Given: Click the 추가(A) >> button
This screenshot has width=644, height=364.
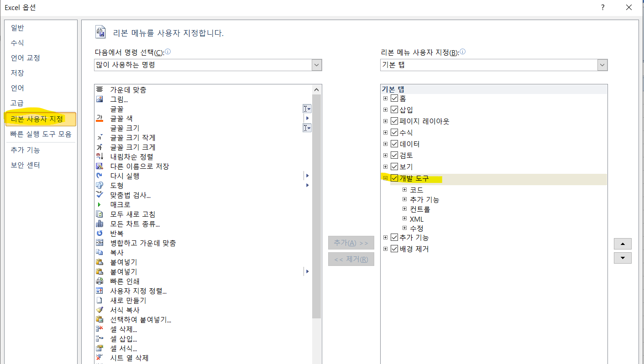Looking at the screenshot, I should point(351,243).
